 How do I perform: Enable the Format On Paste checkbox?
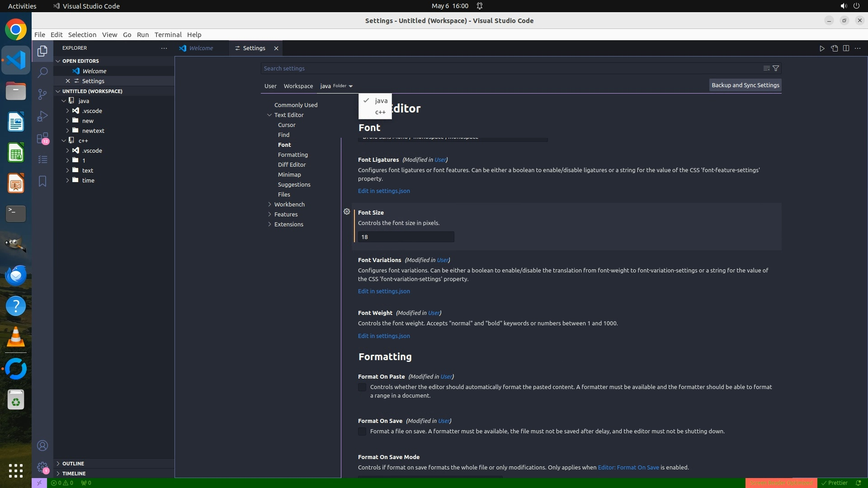362,387
